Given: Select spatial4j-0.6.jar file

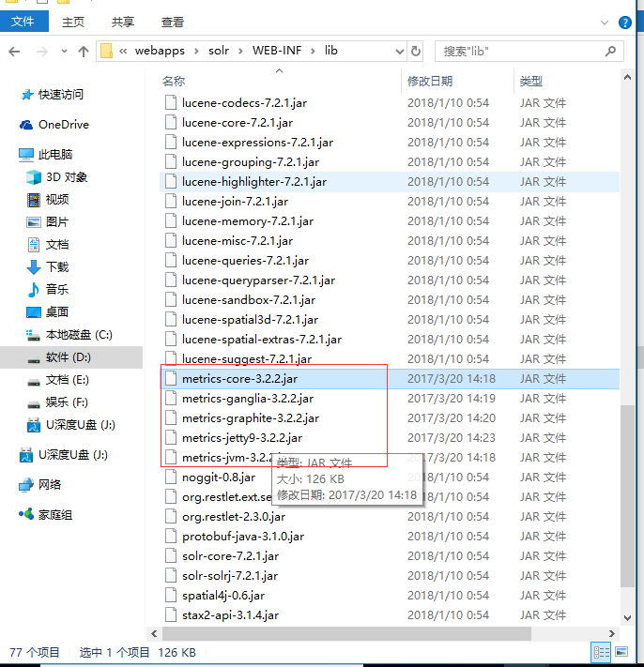Looking at the screenshot, I should pos(223,596).
